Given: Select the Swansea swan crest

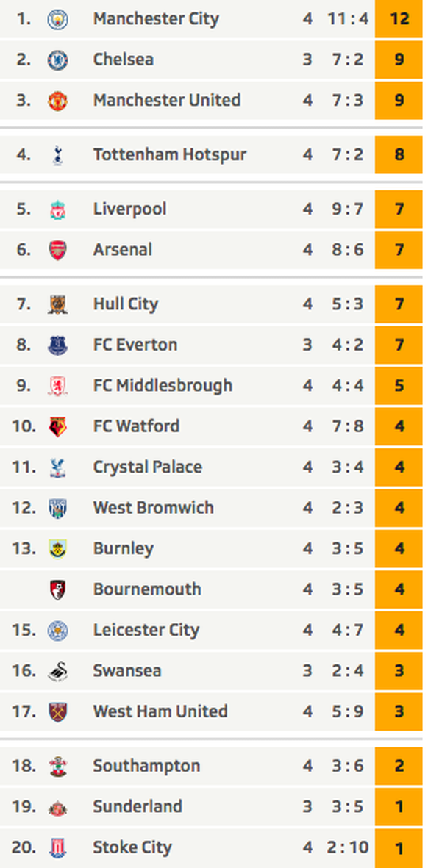Looking at the screenshot, I should pos(57,672).
